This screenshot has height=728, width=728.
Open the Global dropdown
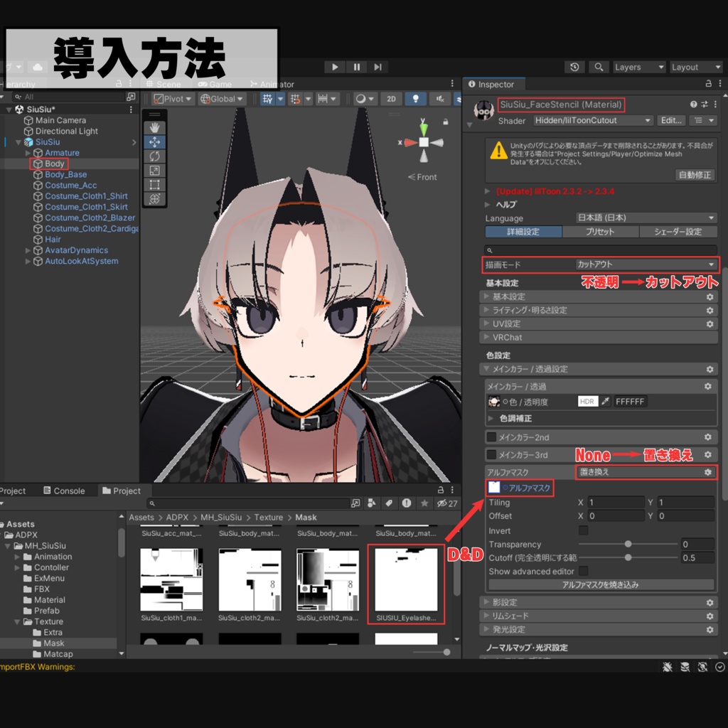[222, 98]
